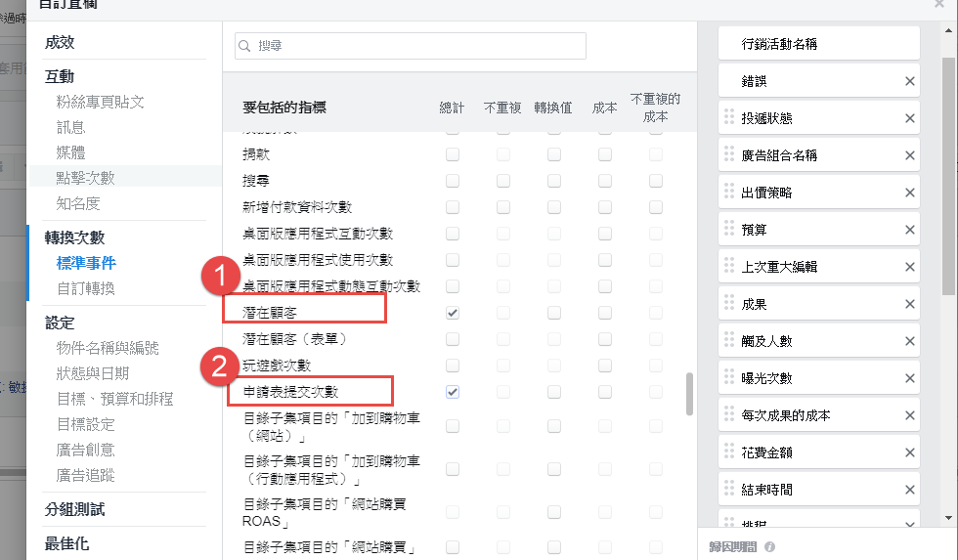
Task: Open 自訂轉換 section in sidebar
Action: pos(86,288)
